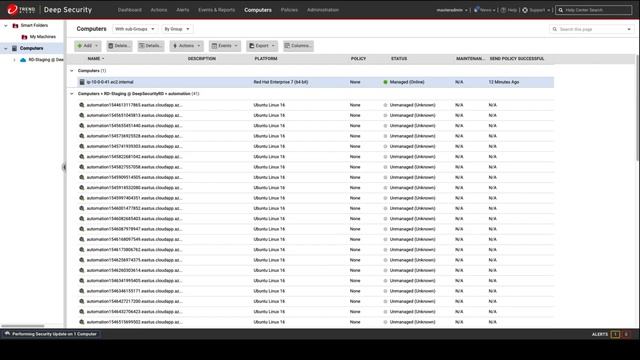Open the Events & Reports tab
This screenshot has width=640, height=360.
coord(216,10)
